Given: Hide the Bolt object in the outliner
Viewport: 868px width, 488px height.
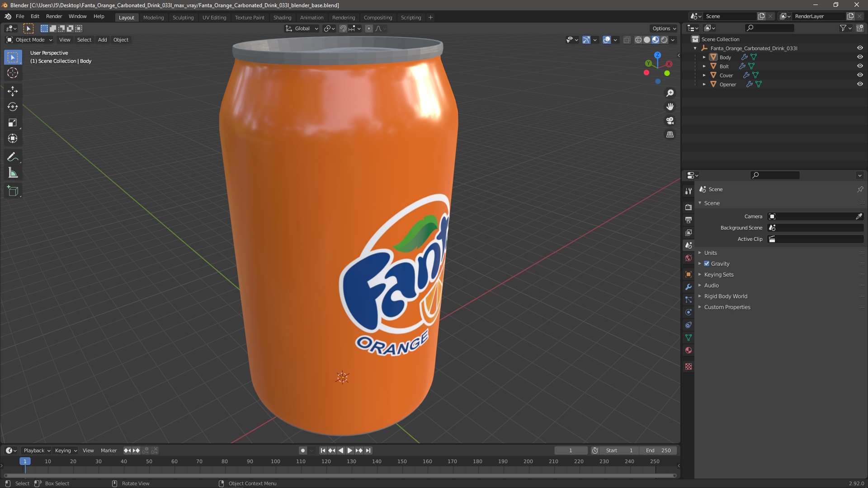Looking at the screenshot, I should coord(860,66).
